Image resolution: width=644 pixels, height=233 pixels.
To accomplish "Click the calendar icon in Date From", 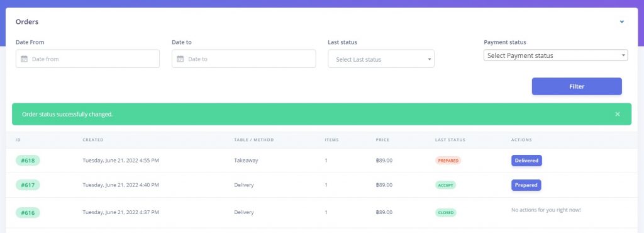I will [25, 59].
